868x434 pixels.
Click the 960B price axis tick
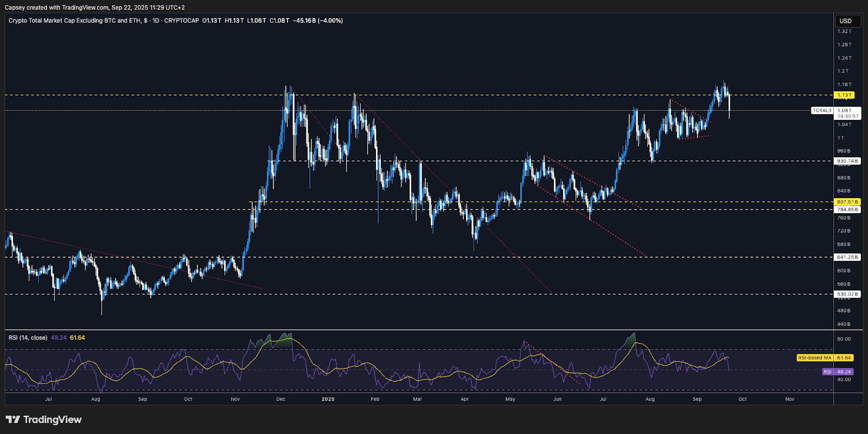(844, 151)
